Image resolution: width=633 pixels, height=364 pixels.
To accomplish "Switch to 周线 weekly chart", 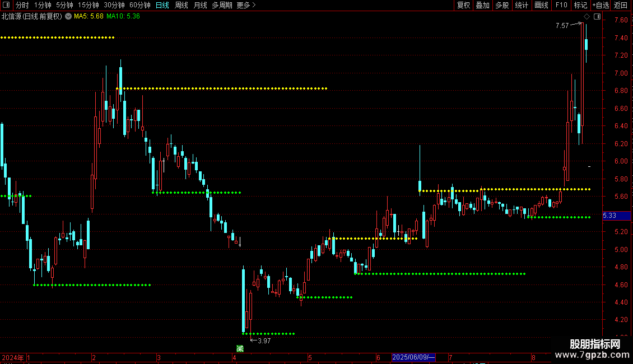I will coord(181,5).
